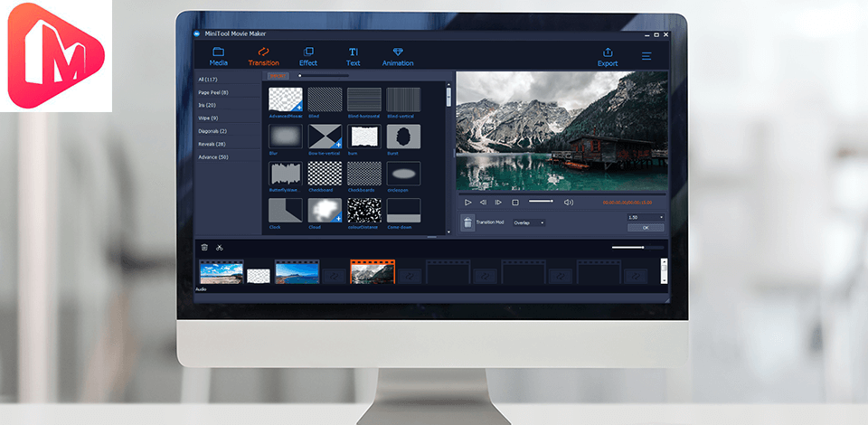Click the transition slot after the mountain clip

410,276
